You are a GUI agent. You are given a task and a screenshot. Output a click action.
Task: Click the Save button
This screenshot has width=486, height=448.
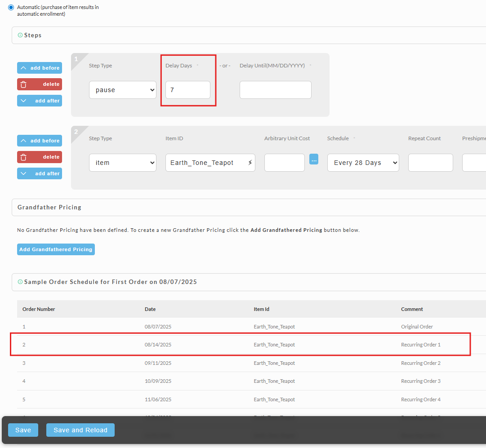coord(23,430)
